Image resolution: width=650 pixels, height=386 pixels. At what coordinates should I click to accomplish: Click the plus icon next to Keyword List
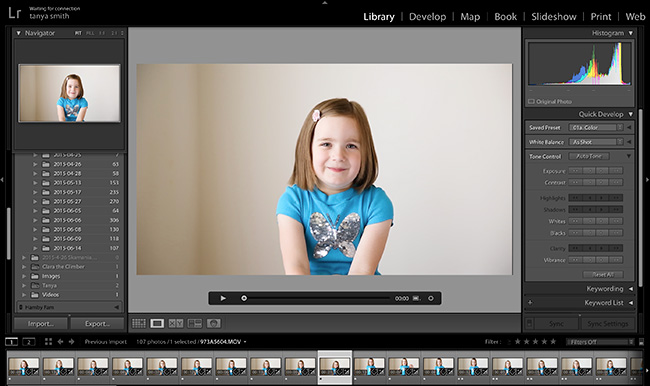pos(530,303)
